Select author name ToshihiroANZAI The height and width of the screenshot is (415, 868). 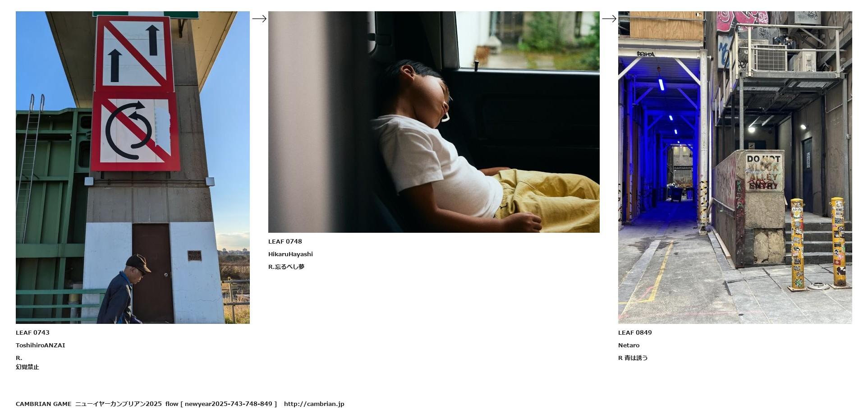41,345
